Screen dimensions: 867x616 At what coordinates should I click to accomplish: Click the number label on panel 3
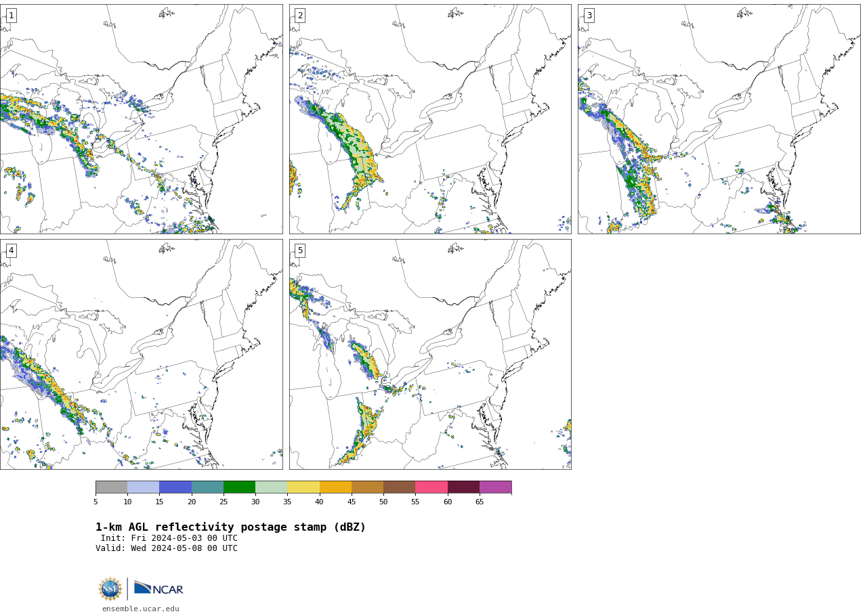[x=589, y=16]
